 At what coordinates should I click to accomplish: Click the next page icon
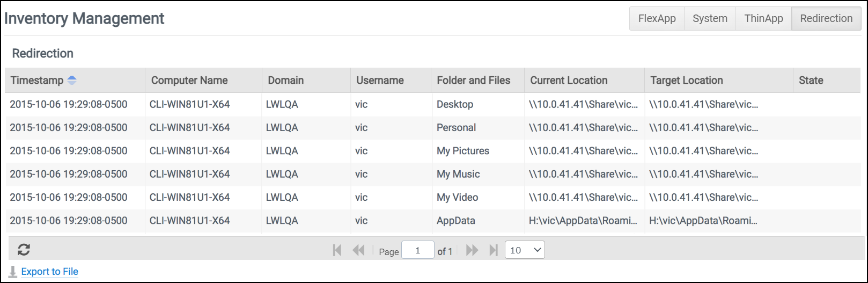click(472, 250)
